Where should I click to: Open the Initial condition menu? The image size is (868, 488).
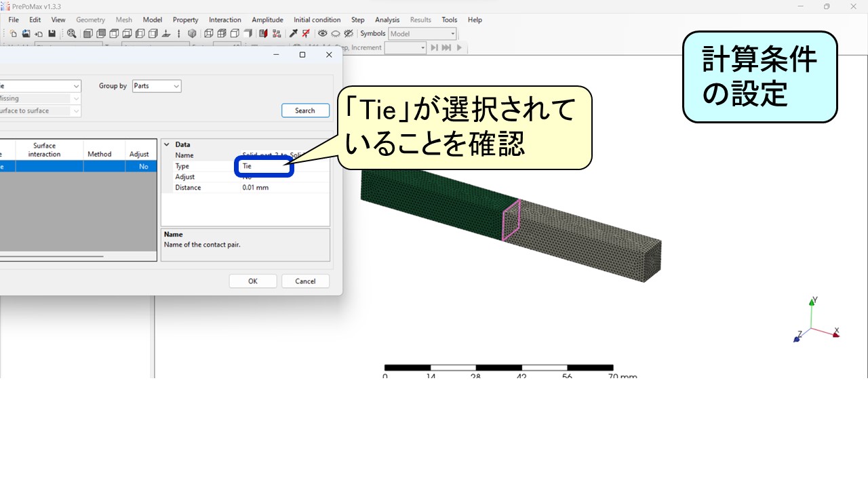(x=317, y=20)
